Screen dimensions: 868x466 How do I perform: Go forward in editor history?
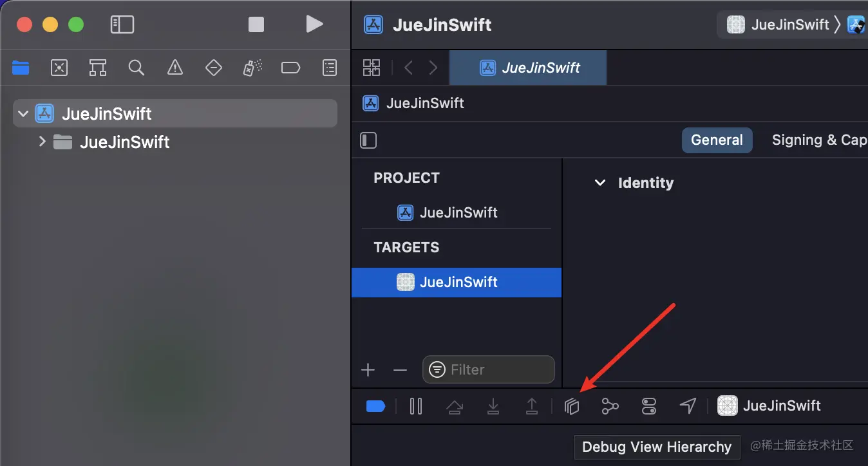click(433, 68)
